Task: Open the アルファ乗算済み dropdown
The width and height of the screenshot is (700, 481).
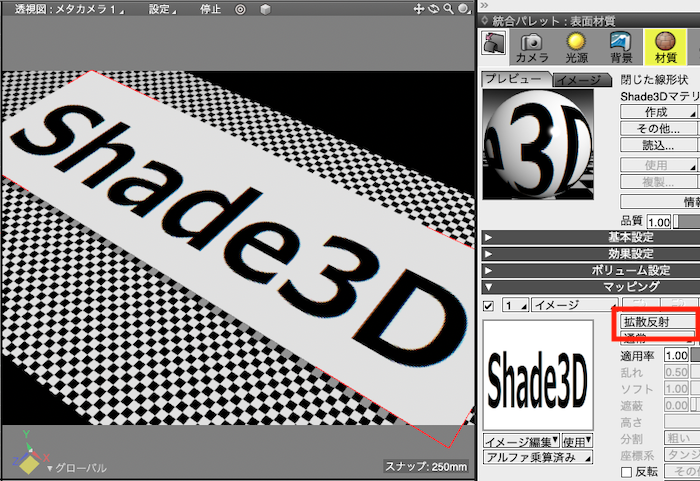Action: coord(538,457)
